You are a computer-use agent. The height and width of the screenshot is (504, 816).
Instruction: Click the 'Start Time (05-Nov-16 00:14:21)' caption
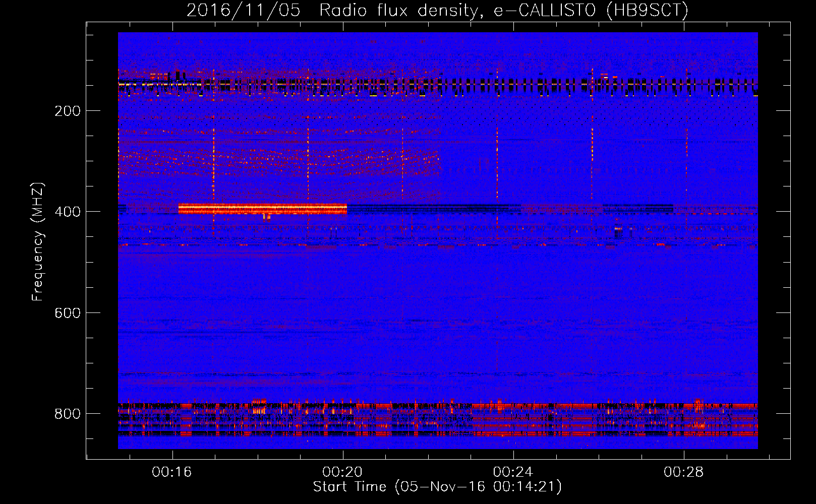437,487
